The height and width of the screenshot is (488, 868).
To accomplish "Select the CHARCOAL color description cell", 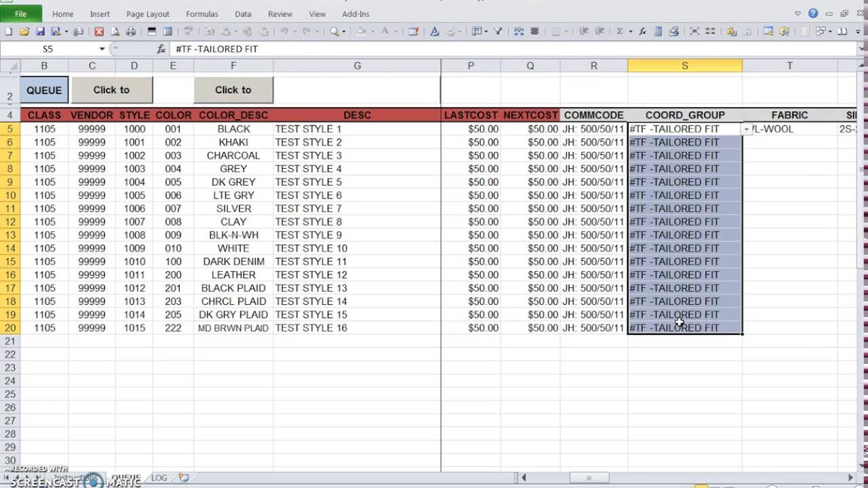I will tap(233, 155).
